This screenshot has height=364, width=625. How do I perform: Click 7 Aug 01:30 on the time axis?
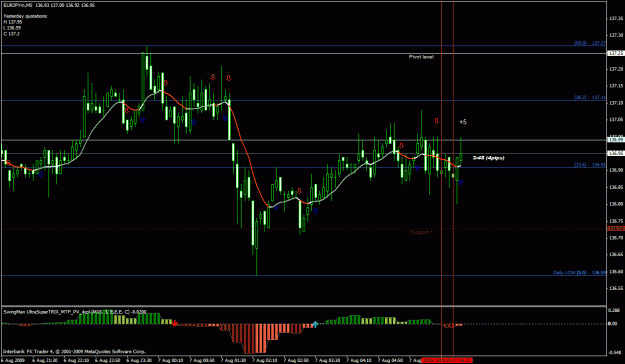pos(233,360)
